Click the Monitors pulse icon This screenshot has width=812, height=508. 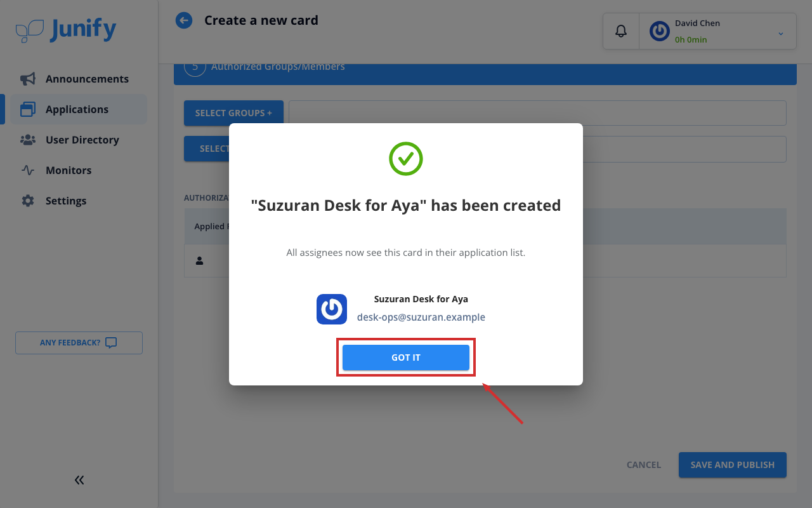pos(28,170)
